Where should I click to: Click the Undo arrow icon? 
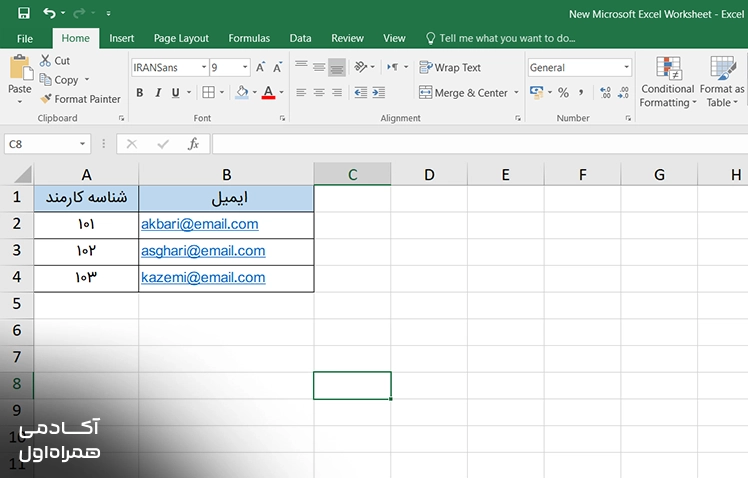tap(49, 13)
